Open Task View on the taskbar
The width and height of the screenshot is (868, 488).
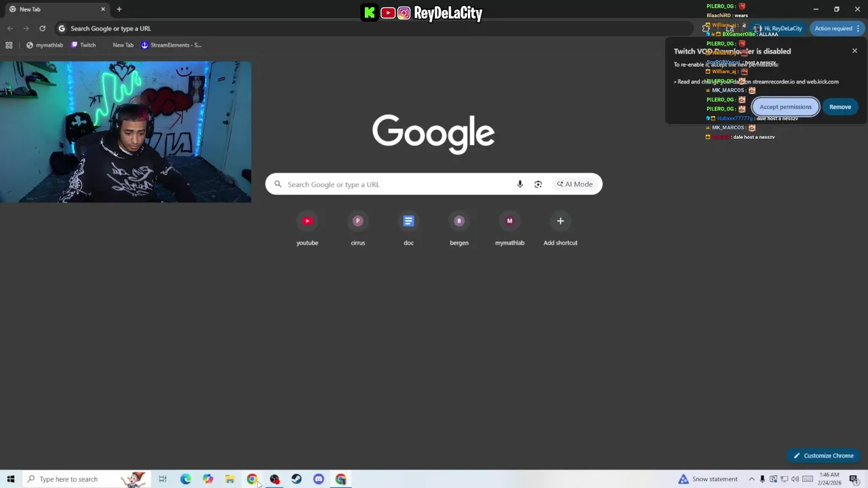(163, 479)
